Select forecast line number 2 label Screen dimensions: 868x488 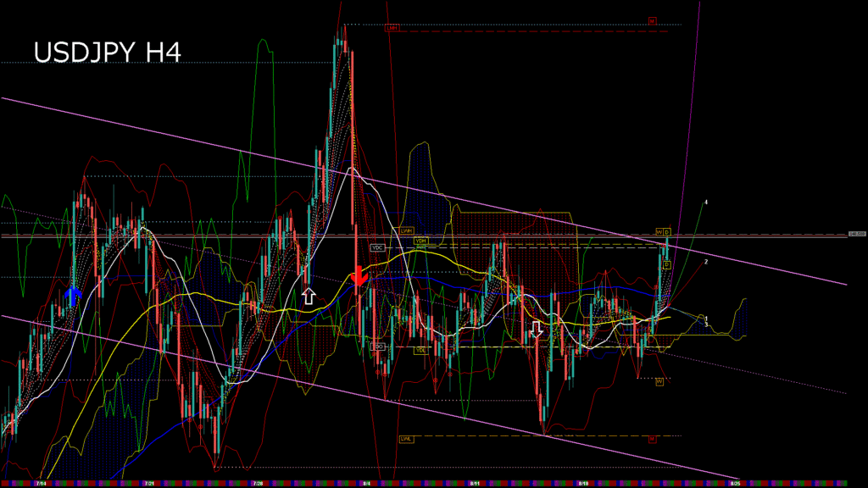click(706, 262)
